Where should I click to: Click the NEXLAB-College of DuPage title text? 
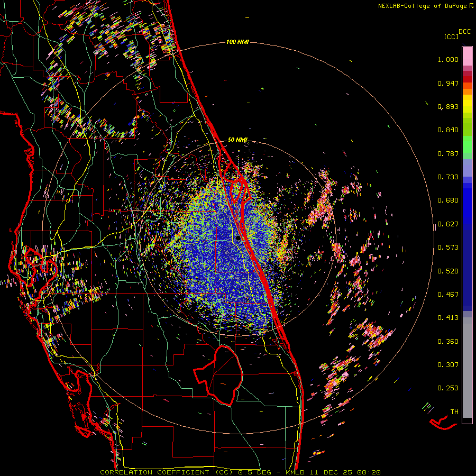422,6
